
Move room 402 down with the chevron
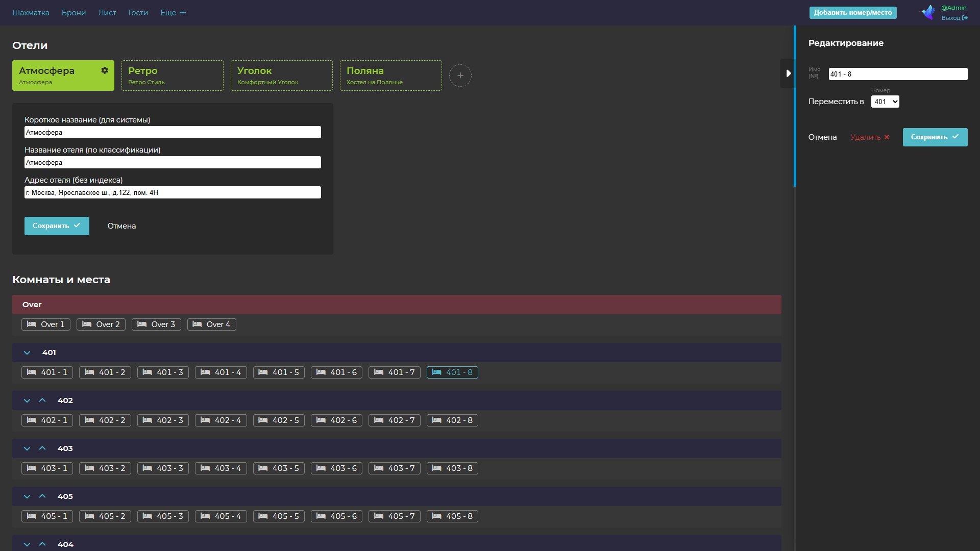(x=27, y=400)
